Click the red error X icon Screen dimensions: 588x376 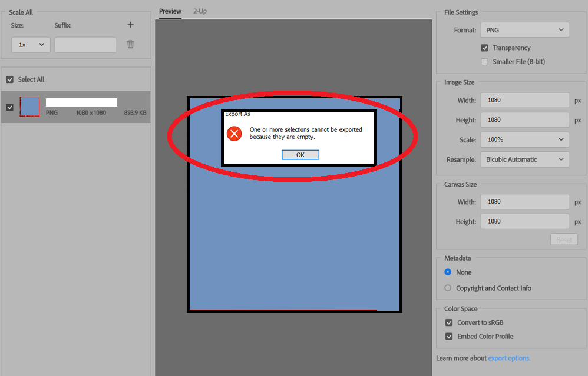coord(234,134)
